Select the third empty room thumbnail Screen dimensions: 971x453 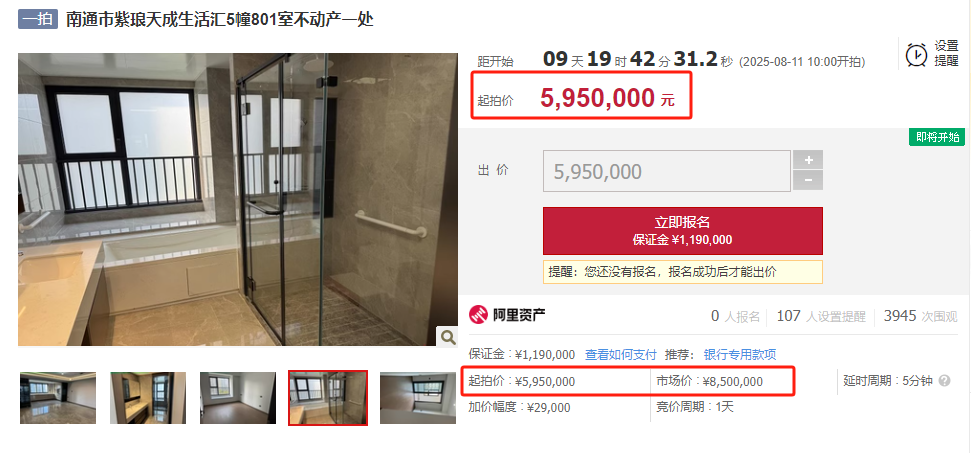pos(238,398)
